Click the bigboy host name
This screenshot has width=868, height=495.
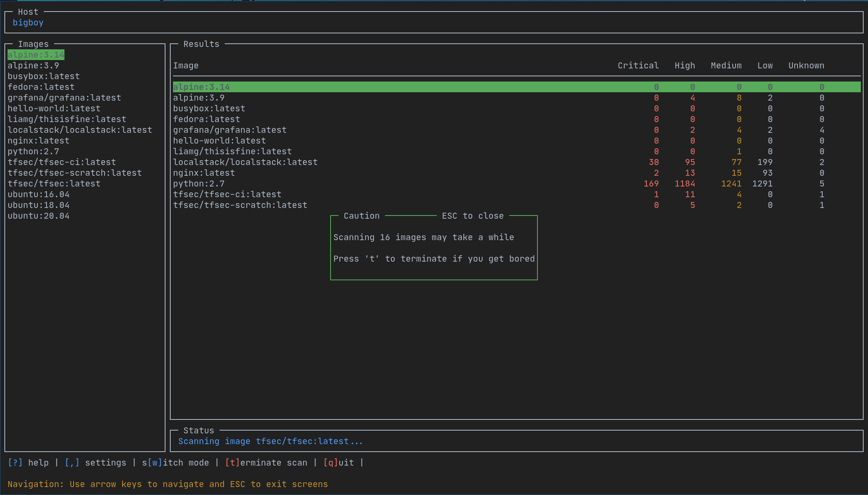(x=28, y=23)
